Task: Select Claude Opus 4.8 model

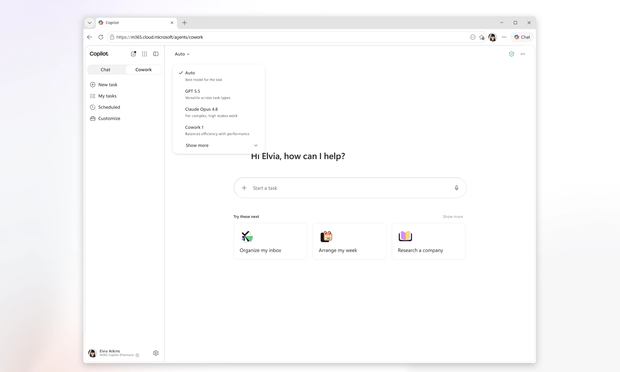Action: click(219, 112)
